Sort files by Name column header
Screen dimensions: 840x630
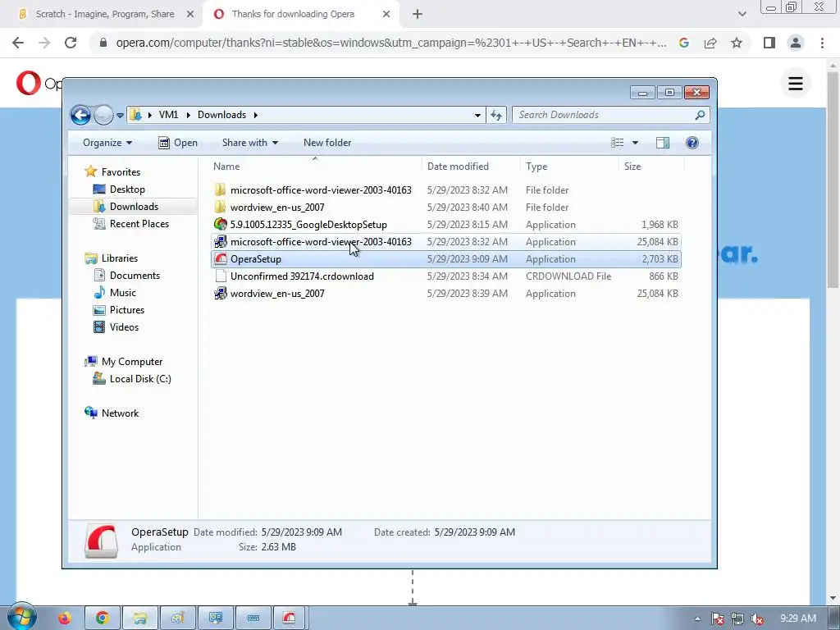pos(315,166)
